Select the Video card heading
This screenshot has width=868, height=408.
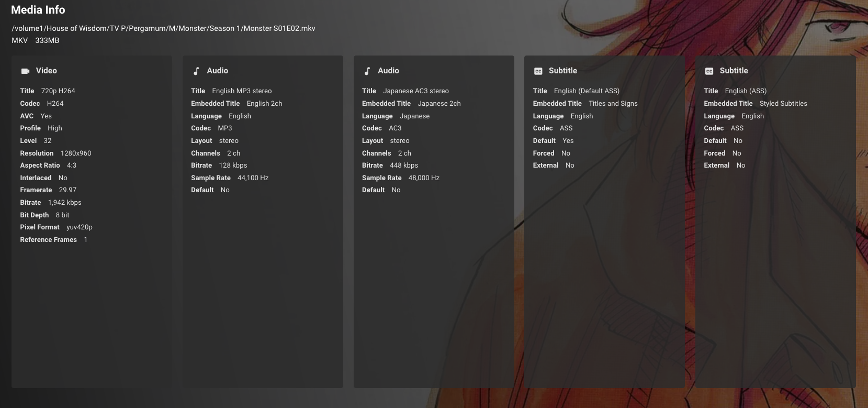click(46, 71)
